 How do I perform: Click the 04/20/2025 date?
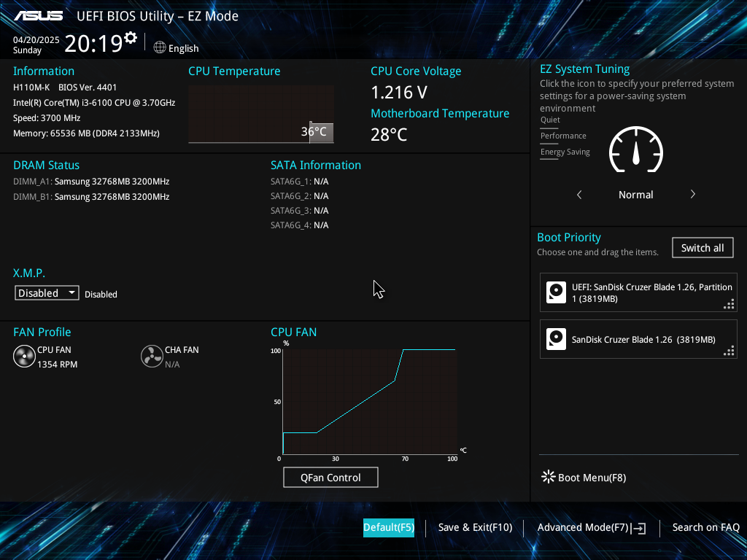tap(36, 40)
